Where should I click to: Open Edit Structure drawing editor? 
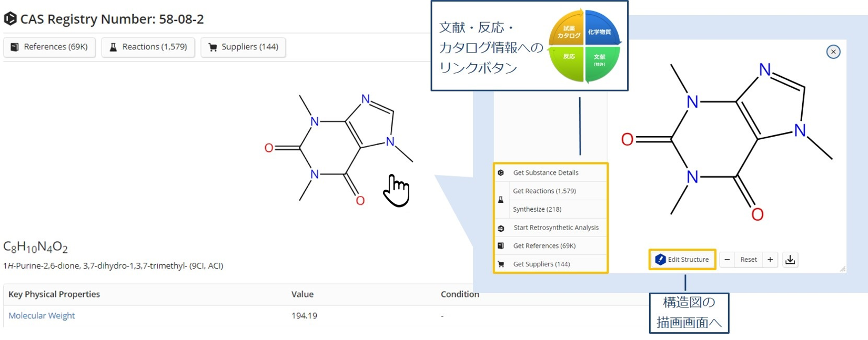(682, 260)
